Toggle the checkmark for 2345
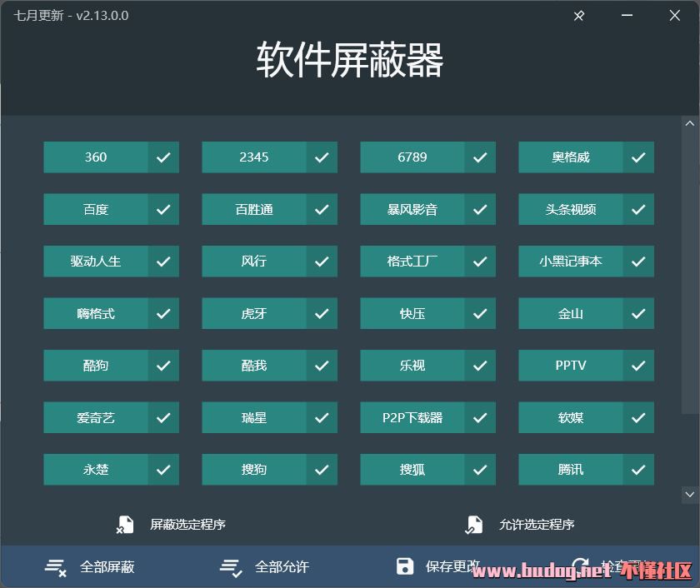 322,157
